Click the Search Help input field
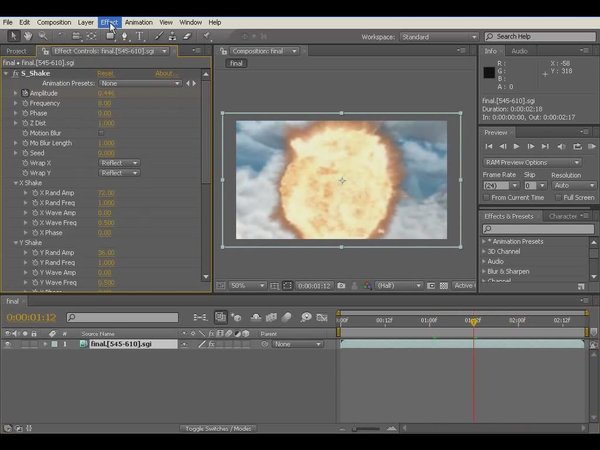This screenshot has height=450, width=600. click(x=540, y=36)
